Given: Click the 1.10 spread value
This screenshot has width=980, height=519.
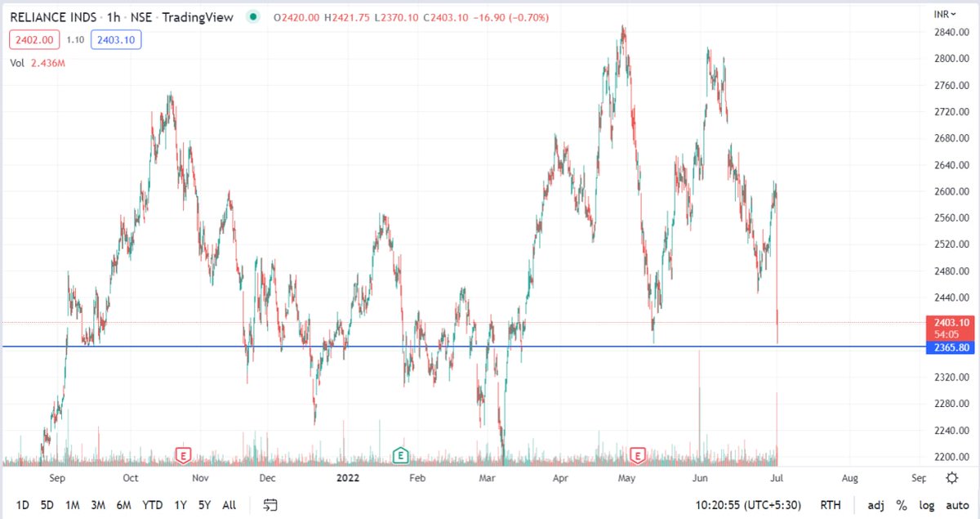Looking at the screenshot, I should click(74, 39).
